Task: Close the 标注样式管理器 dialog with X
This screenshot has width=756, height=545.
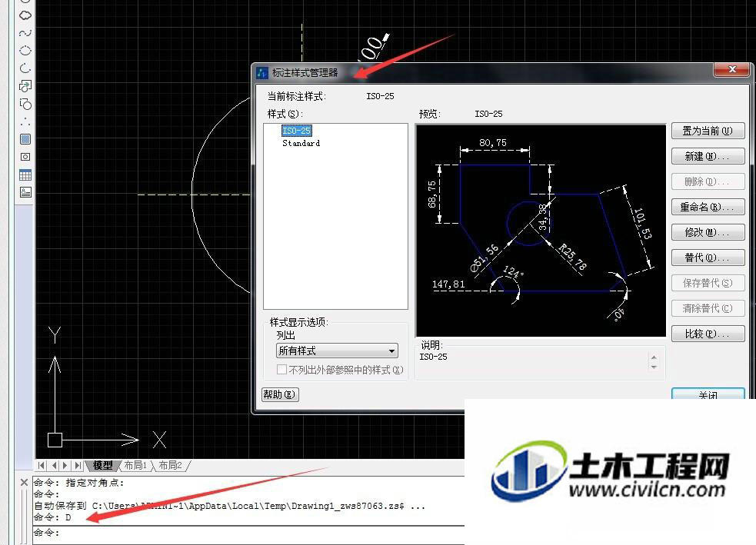Action: (731, 69)
